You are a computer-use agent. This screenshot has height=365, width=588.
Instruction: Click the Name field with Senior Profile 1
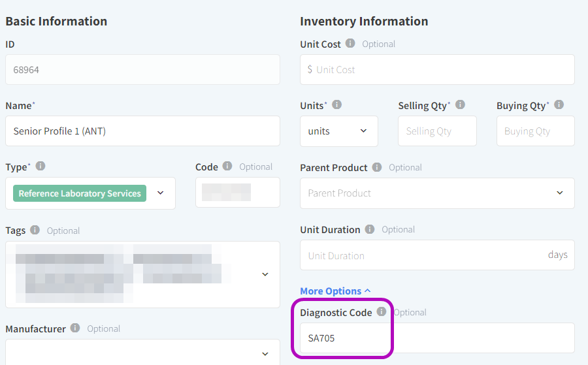point(142,131)
